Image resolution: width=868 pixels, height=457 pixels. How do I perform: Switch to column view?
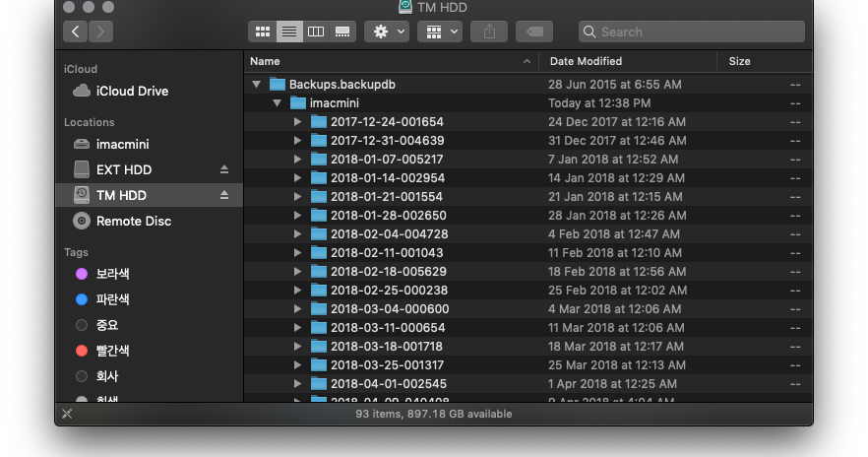(x=316, y=32)
